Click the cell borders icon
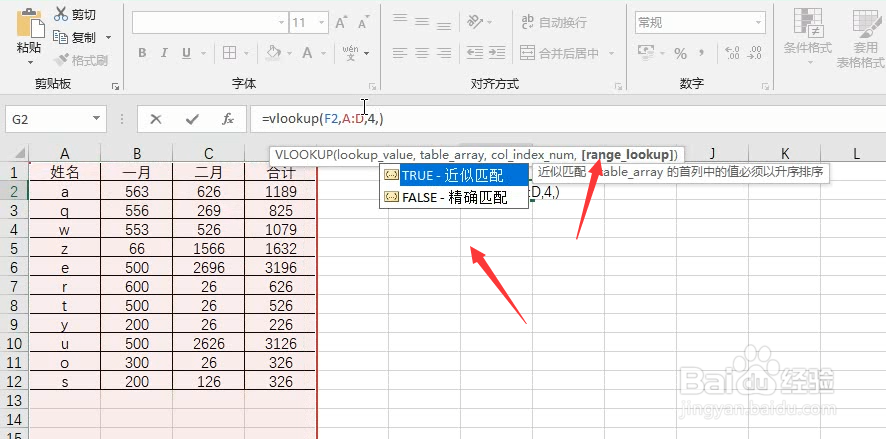Viewport: 886px width, 439px height. 229,53
